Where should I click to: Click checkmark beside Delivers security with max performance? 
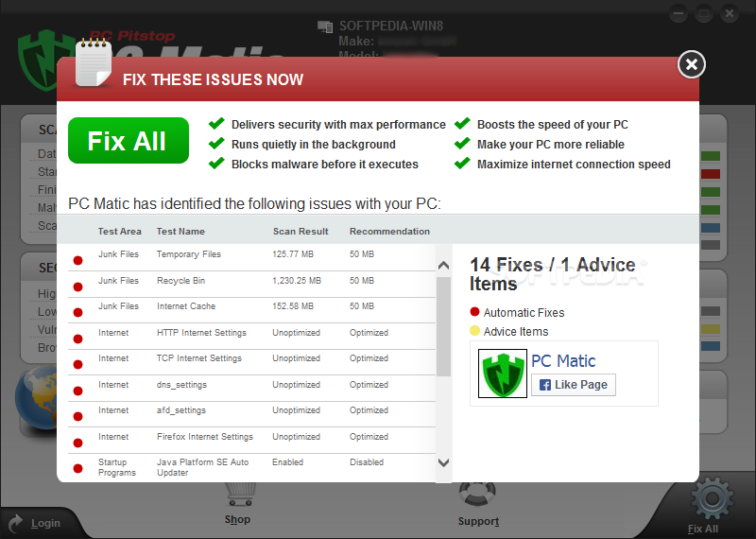point(216,123)
